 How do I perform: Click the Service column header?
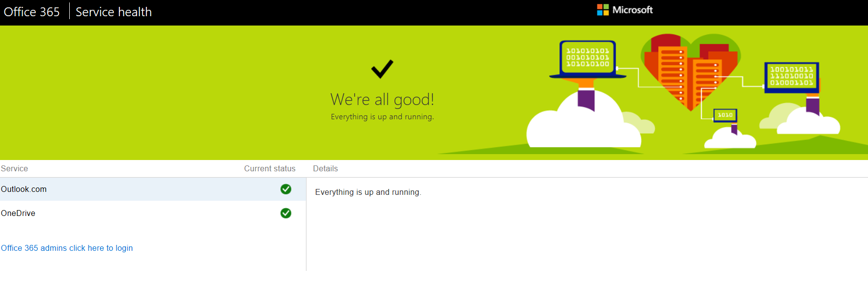(x=14, y=168)
